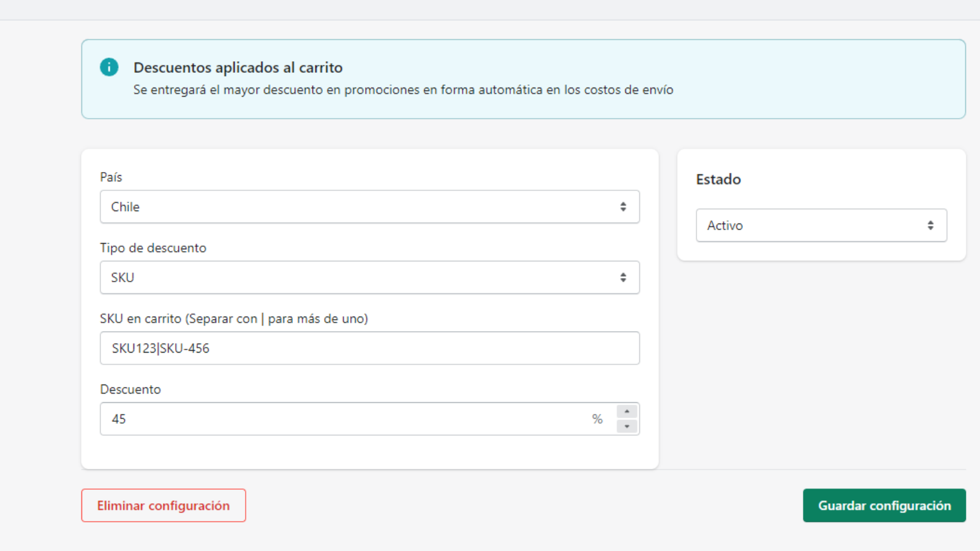Image resolution: width=980 pixels, height=551 pixels.
Task: Click the 'Estado' card heading
Action: (x=718, y=179)
